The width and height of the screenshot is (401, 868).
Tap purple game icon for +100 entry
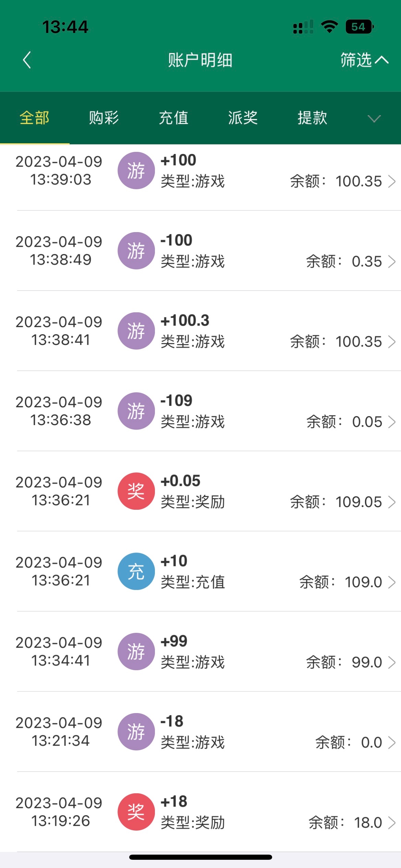click(x=136, y=170)
